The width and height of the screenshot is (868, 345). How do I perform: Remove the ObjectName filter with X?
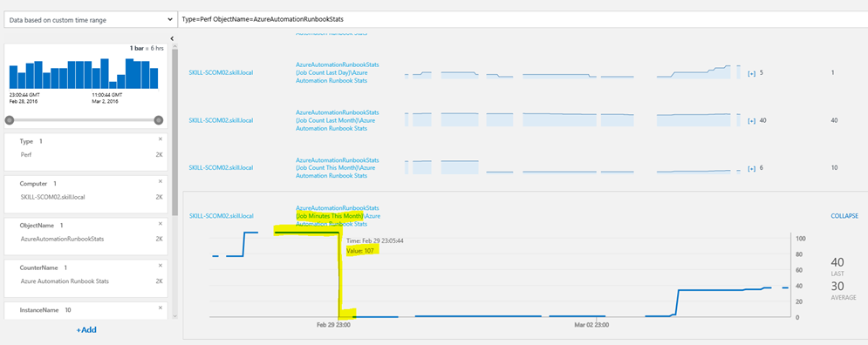coord(161,223)
